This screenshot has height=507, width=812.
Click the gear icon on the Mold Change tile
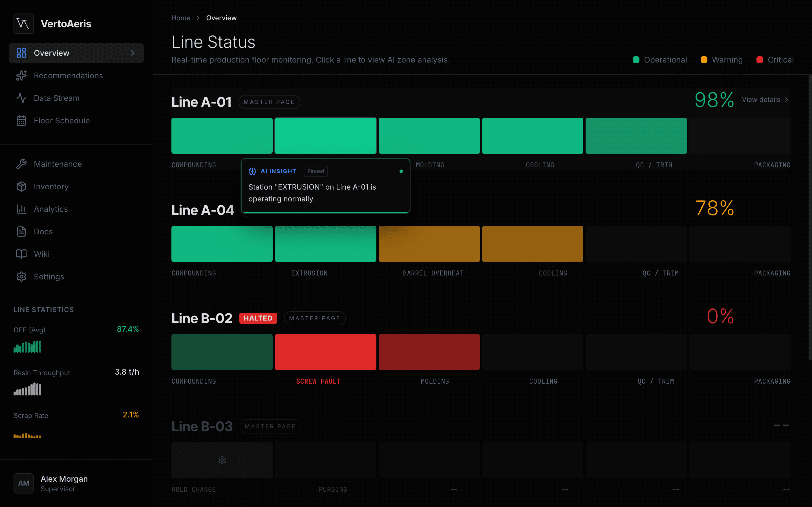222,460
